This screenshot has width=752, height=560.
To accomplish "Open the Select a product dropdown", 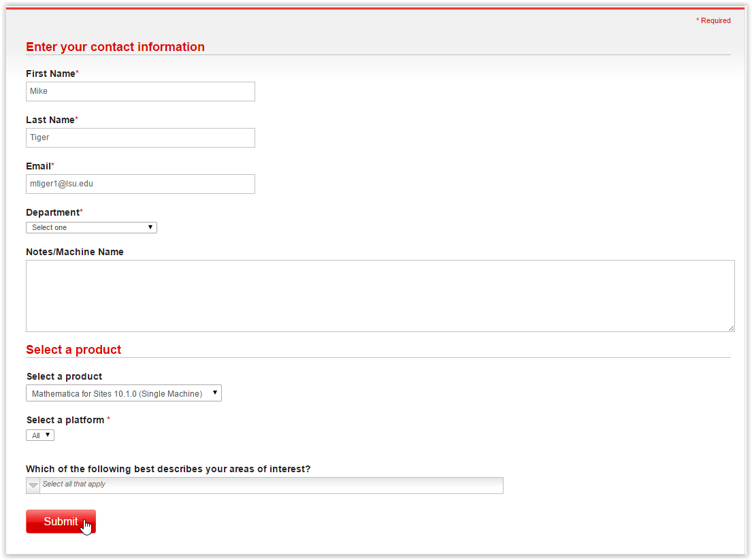I will coord(124,393).
